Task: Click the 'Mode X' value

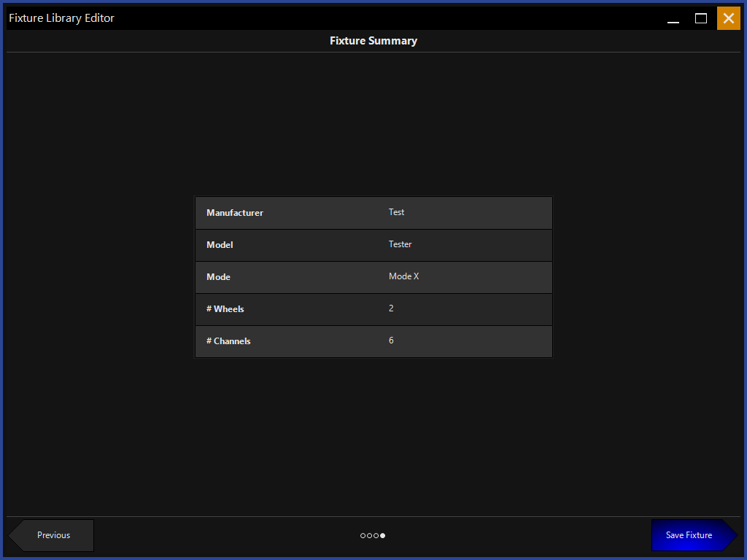Action: (403, 276)
